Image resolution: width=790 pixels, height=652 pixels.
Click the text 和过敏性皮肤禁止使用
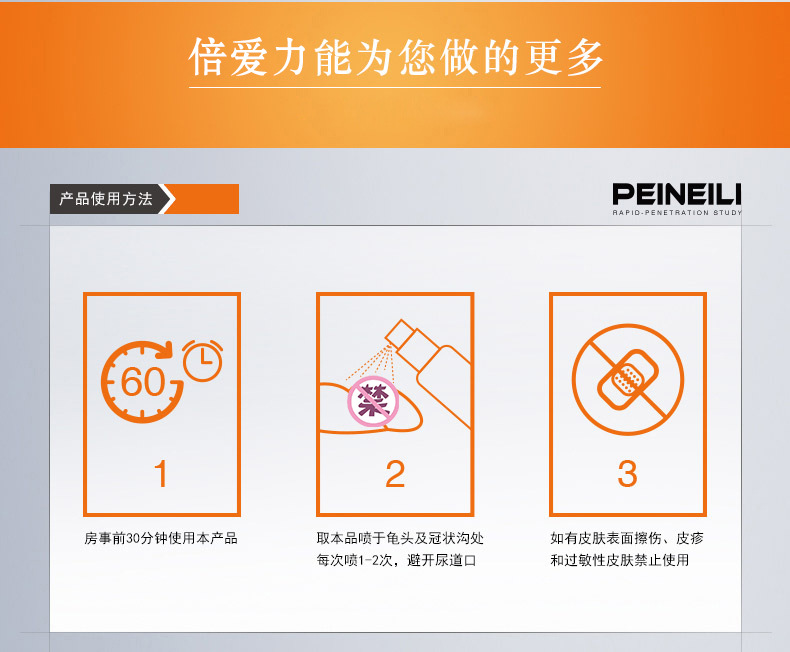(619, 560)
